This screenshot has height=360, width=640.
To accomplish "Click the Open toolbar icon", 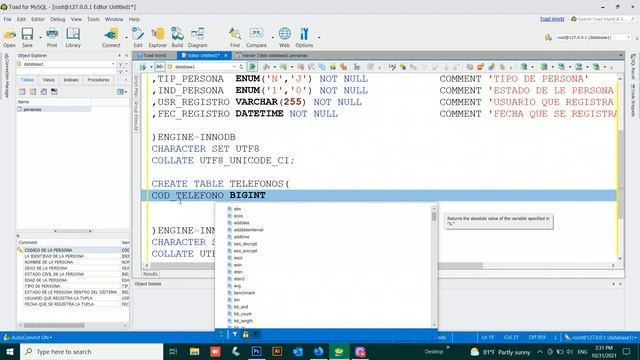I will point(9,38).
